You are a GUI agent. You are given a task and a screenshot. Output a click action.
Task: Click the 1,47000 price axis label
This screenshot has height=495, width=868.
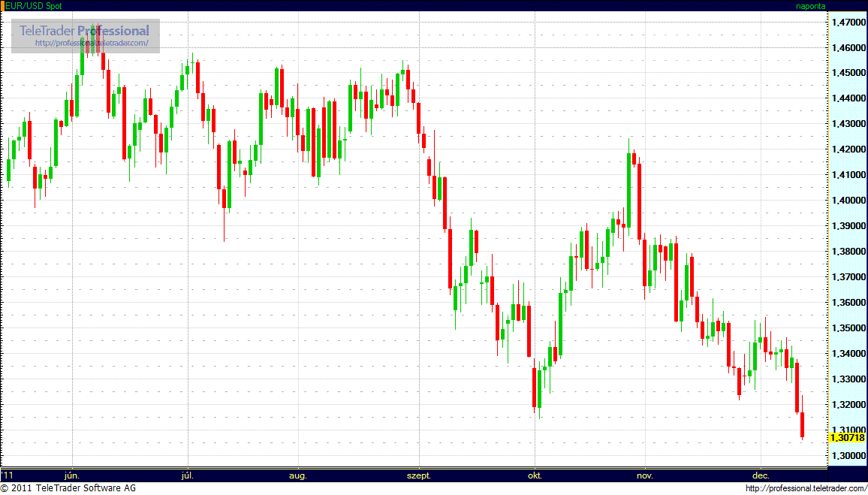click(848, 23)
